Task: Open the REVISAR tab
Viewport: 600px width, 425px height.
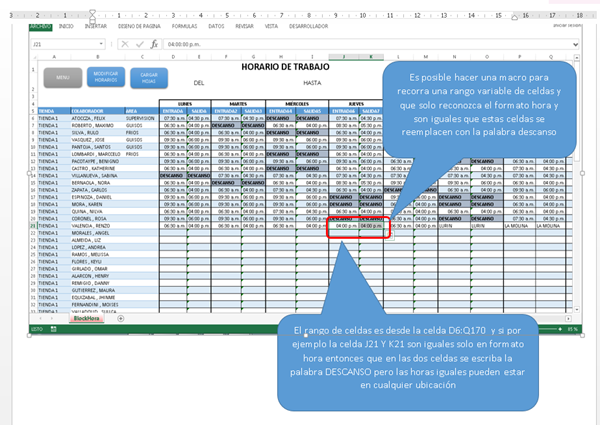Action: [245, 26]
